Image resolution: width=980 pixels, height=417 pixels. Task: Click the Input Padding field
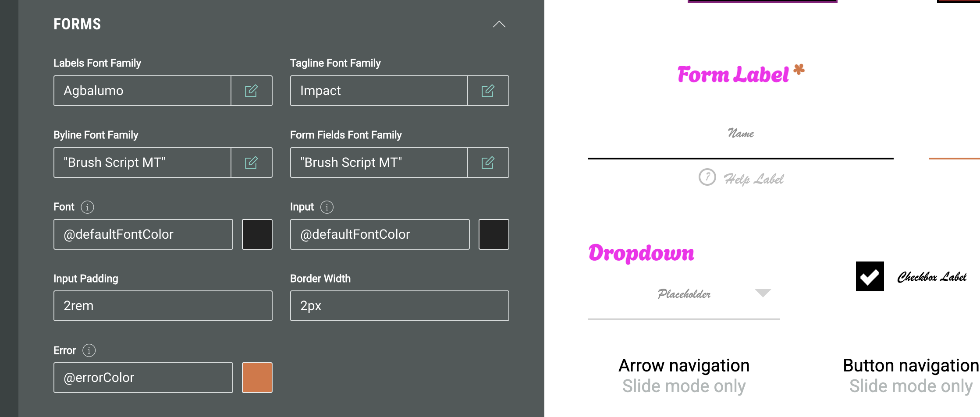pos(163,306)
